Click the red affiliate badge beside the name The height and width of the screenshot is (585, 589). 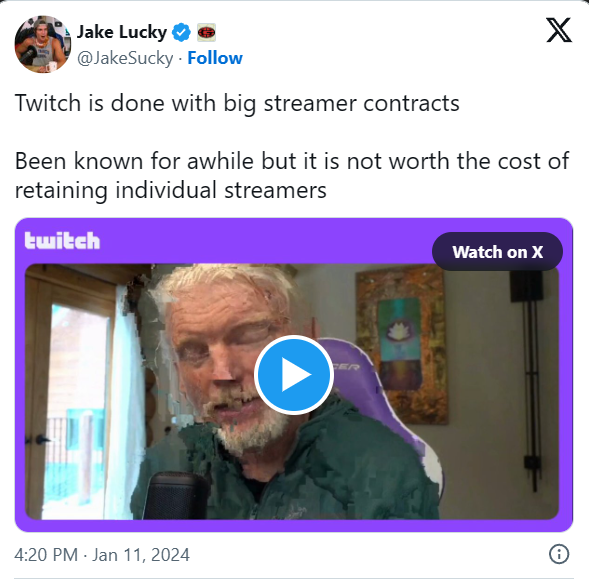click(207, 32)
